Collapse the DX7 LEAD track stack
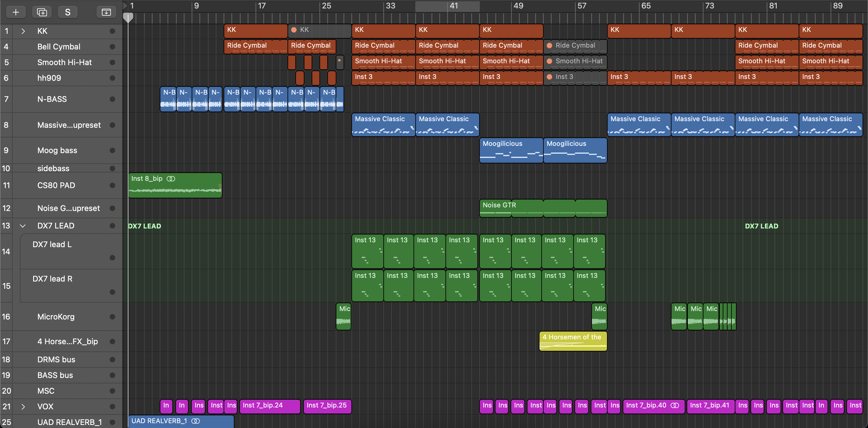The height and width of the screenshot is (428, 868). coord(23,226)
